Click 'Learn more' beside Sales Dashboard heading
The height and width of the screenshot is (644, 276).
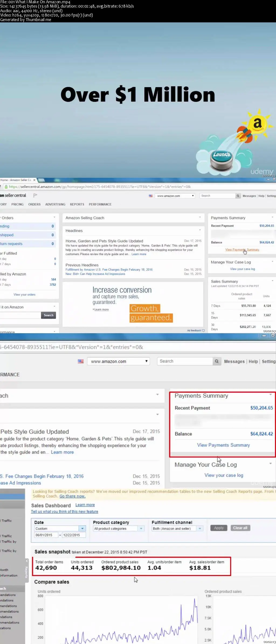point(85,505)
